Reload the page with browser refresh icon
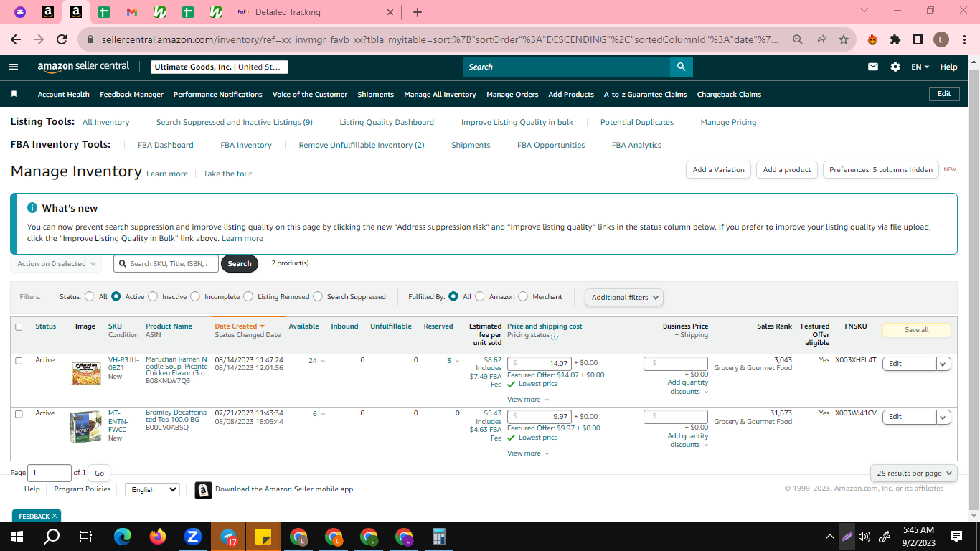The height and width of the screenshot is (551, 980). pyautogui.click(x=62, y=40)
